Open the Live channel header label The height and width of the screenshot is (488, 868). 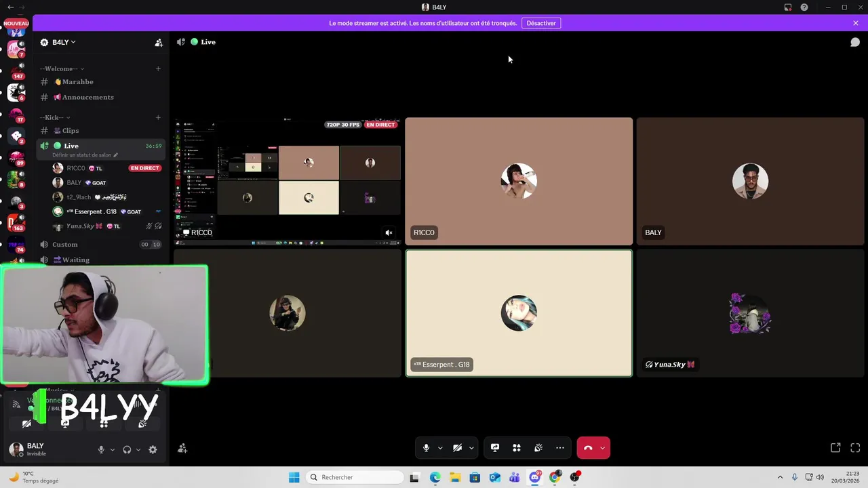click(208, 42)
